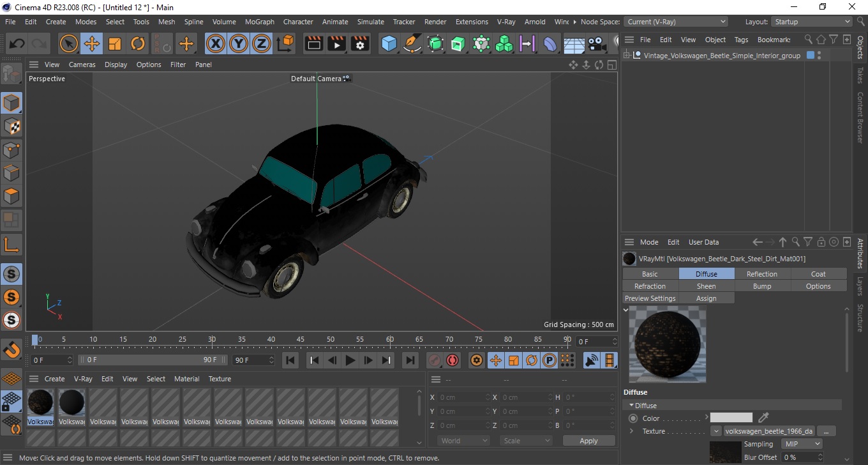Click the Assign button

click(x=706, y=298)
